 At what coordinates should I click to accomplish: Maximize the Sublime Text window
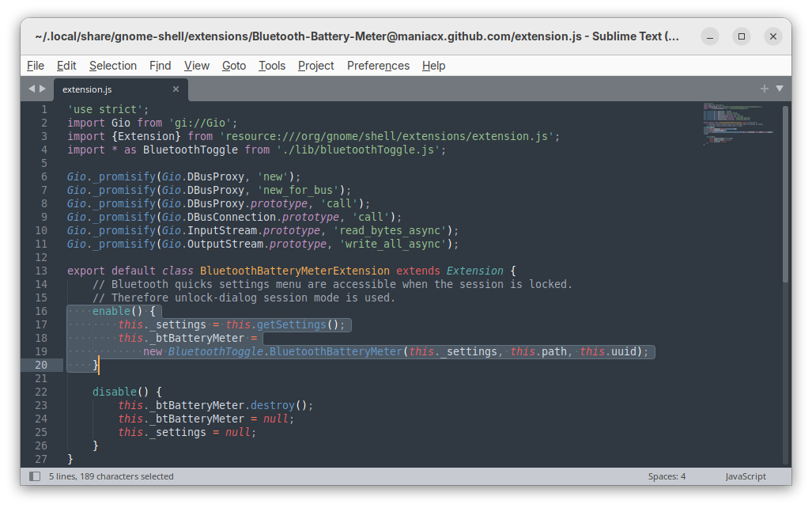tap(741, 36)
